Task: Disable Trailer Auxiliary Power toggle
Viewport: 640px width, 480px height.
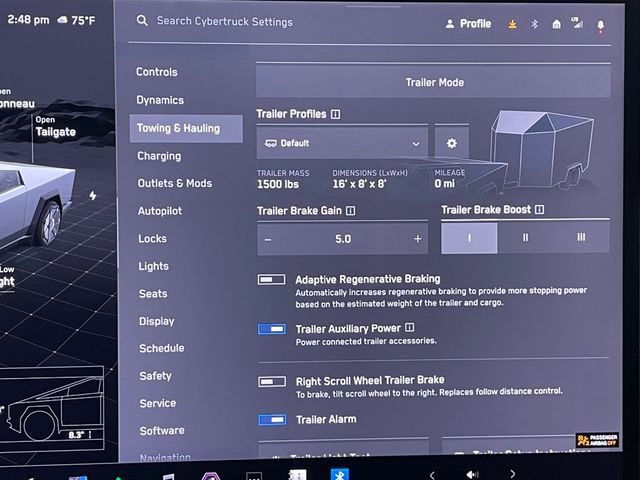Action: click(272, 329)
